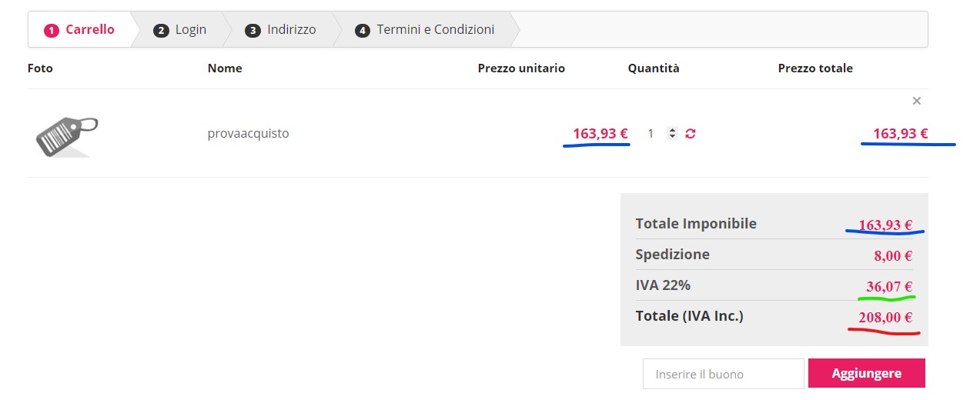Click the step 2 number badge

[161, 31]
